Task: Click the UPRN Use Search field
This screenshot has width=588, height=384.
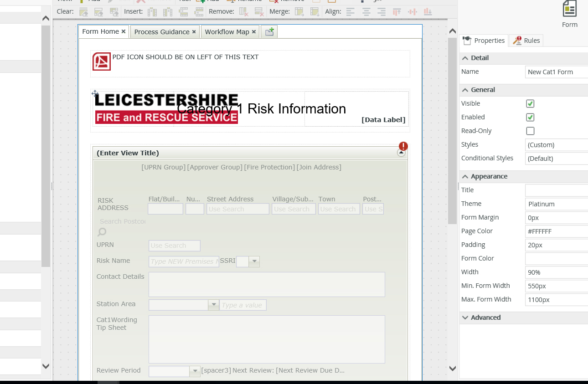Action: point(175,246)
